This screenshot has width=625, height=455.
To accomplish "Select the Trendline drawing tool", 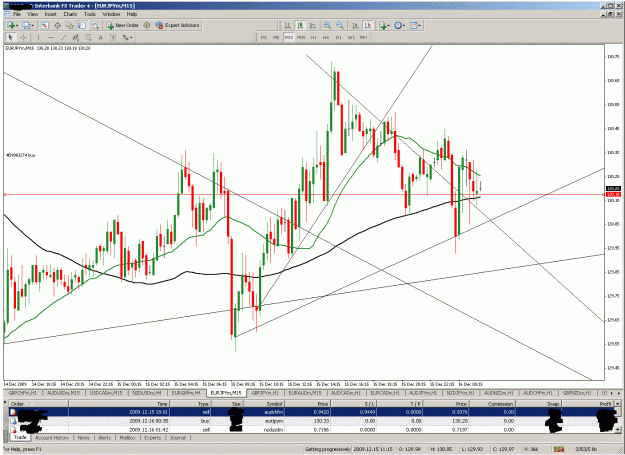I will [63, 37].
